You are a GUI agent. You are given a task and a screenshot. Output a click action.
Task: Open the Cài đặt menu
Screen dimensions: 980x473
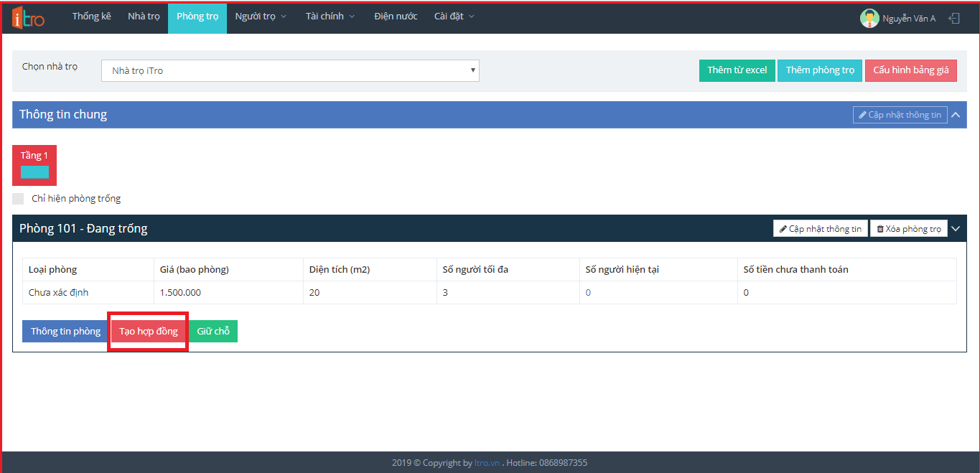point(454,17)
